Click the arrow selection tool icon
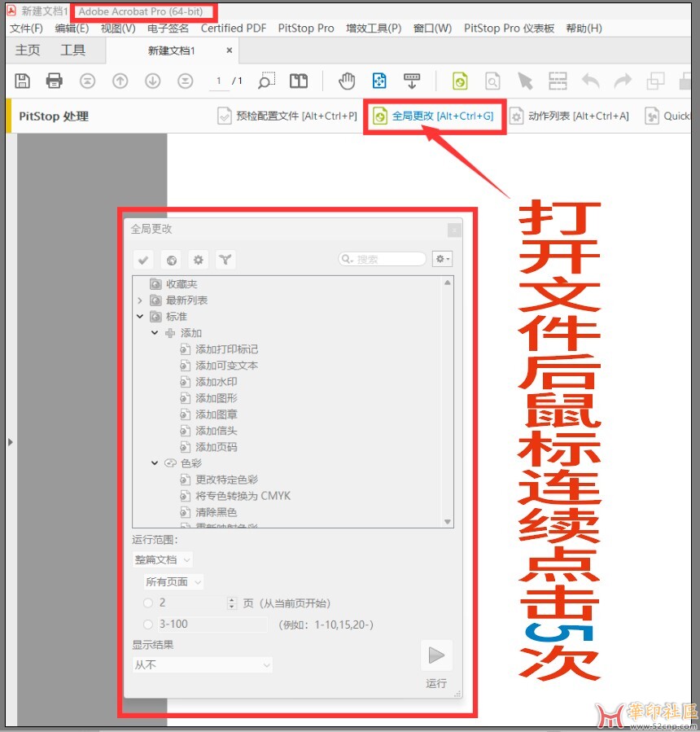Screen dimensions: 700x732 (x=525, y=81)
